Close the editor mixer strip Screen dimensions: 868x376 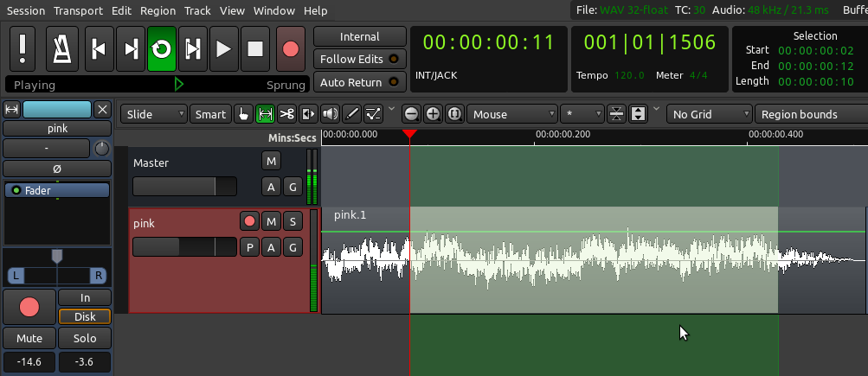[102, 110]
